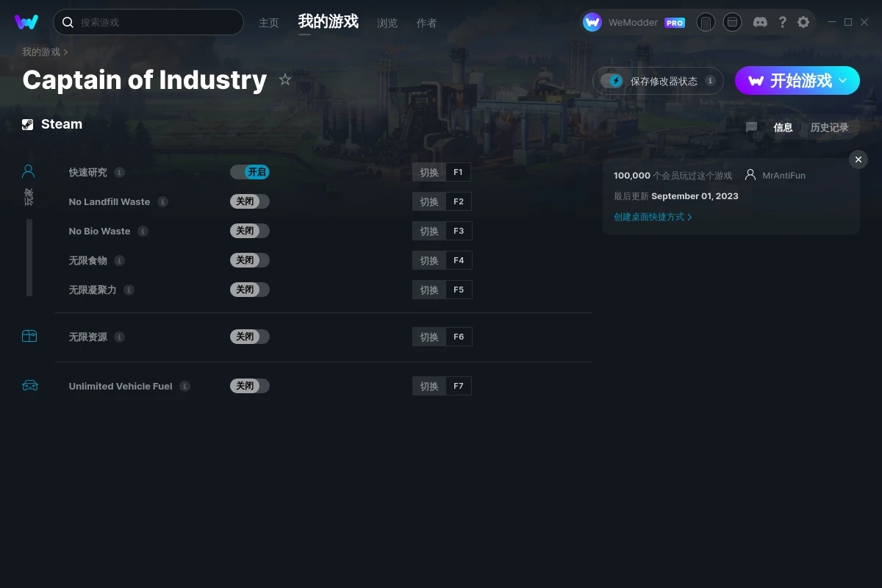Click the WeModder user avatar
This screenshot has width=882, height=588.
[x=592, y=22]
